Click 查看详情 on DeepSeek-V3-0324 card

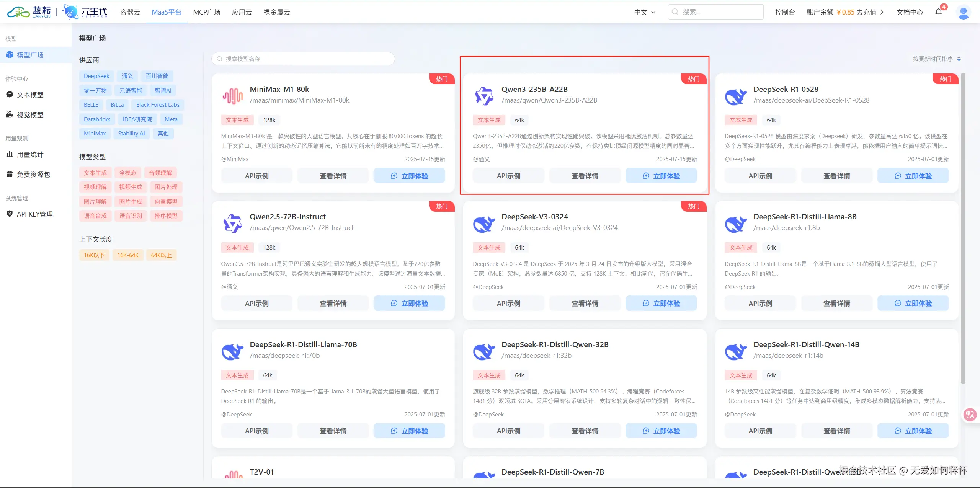[x=585, y=304]
